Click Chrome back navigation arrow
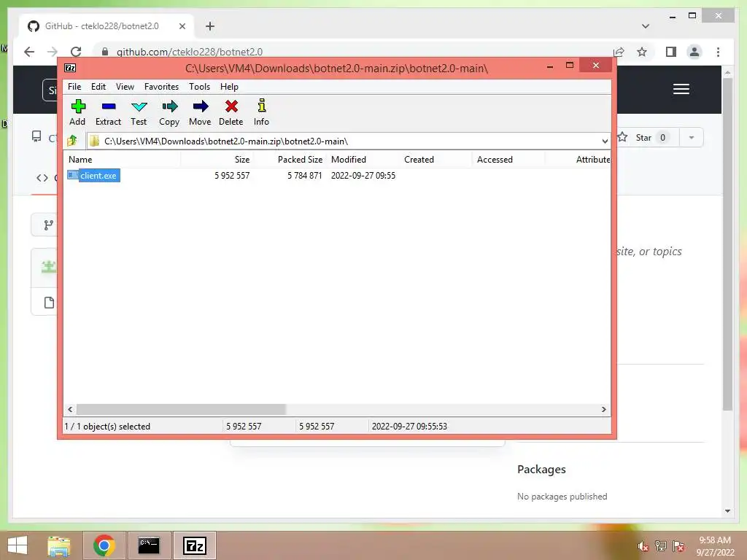This screenshot has height=560, width=747. pyautogui.click(x=29, y=52)
